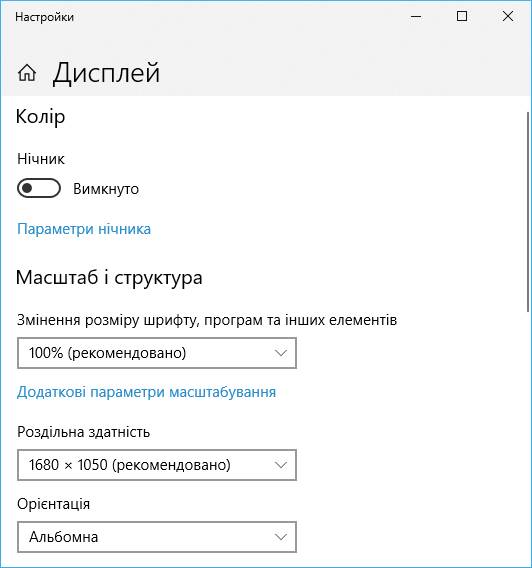Open the 100% (рекомендовано) scale dropdown

pos(157,353)
